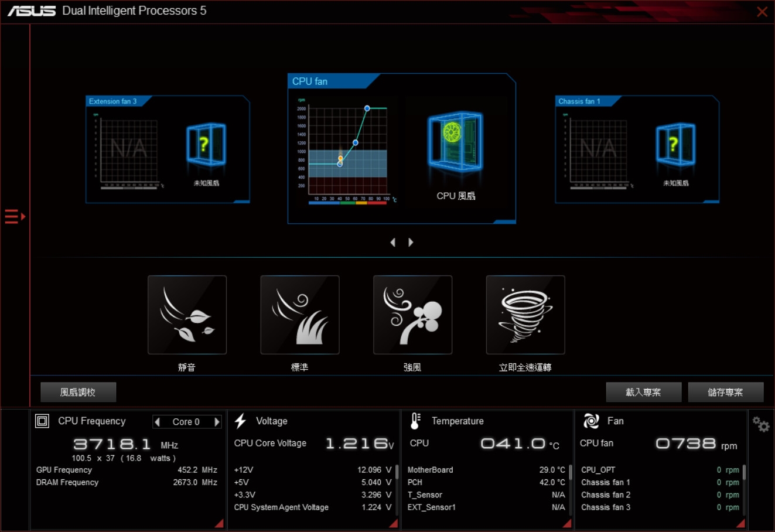
Task: Click the 儲存專案 save profile button
Action: tap(726, 392)
